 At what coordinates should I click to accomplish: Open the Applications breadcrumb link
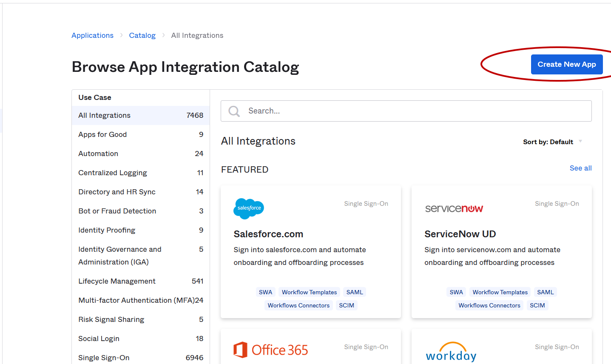pos(92,35)
